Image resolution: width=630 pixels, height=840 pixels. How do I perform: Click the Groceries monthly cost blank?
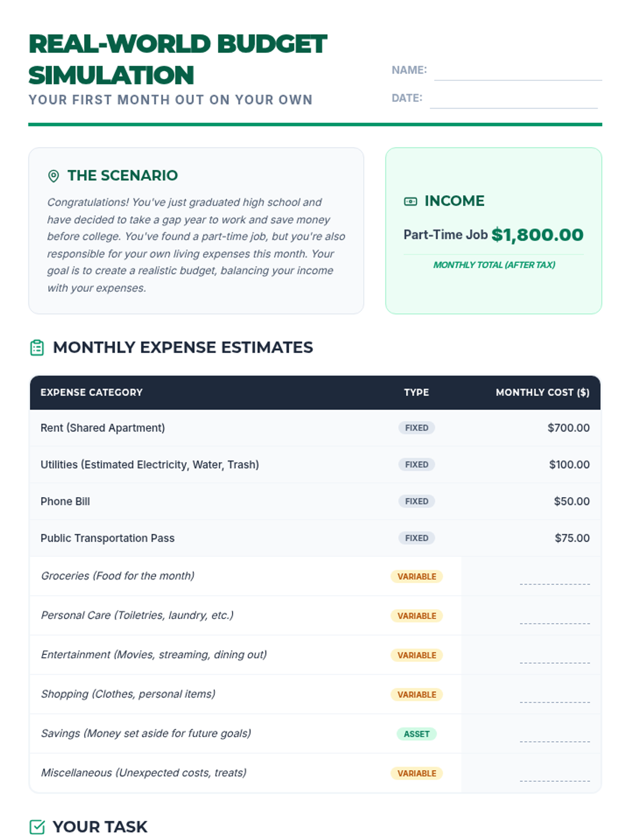[555, 577]
